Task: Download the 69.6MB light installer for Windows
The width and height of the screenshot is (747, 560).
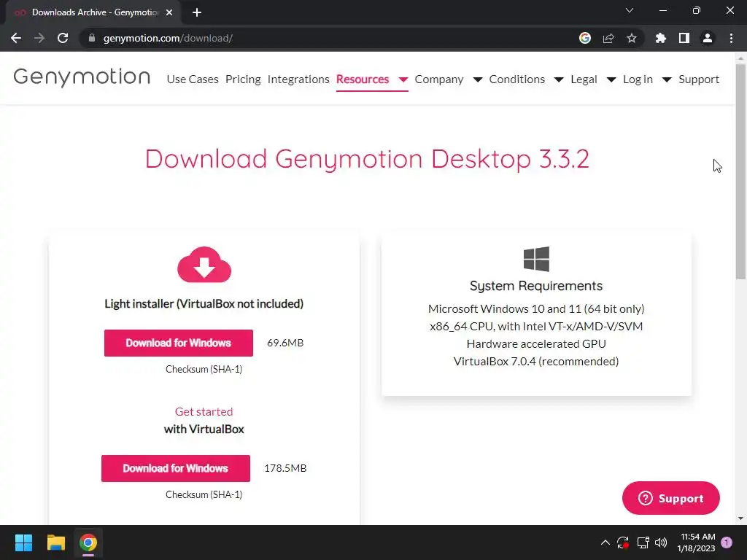Action: click(179, 343)
